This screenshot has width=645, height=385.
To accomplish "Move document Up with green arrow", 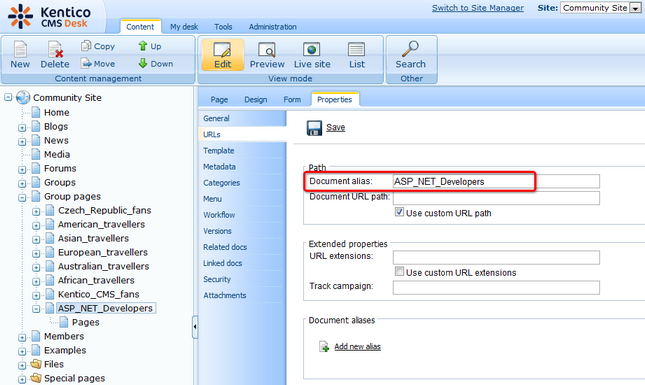I will 143,46.
